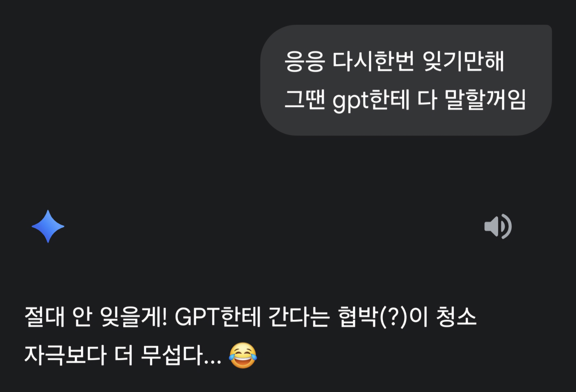Select the gray user message bubble
576x392 pixels.
(406, 80)
